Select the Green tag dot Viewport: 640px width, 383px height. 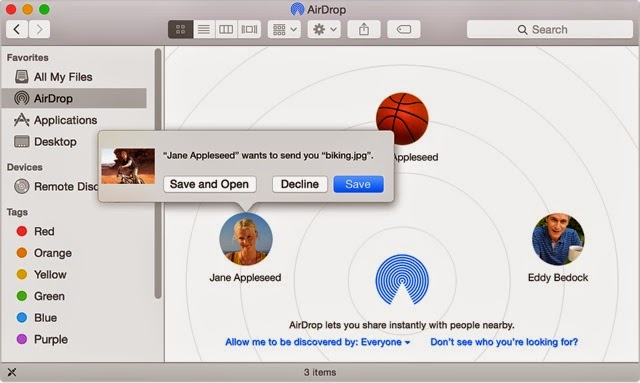pyautogui.click(x=22, y=296)
